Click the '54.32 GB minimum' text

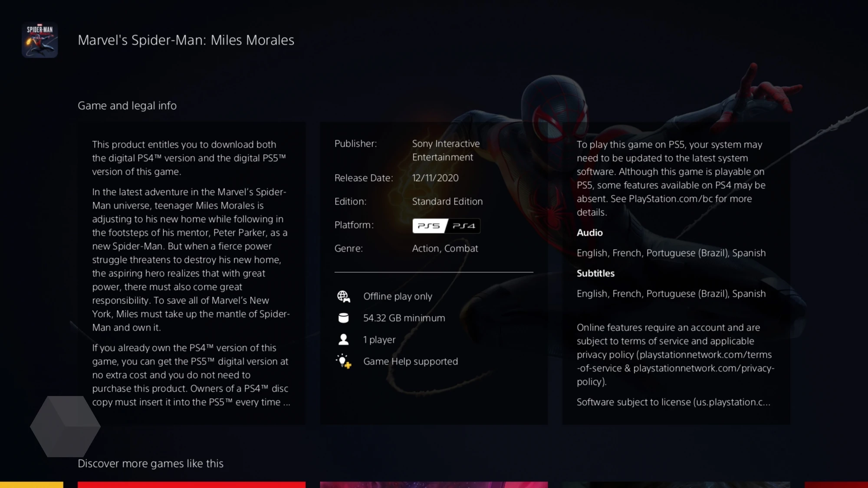click(x=404, y=318)
